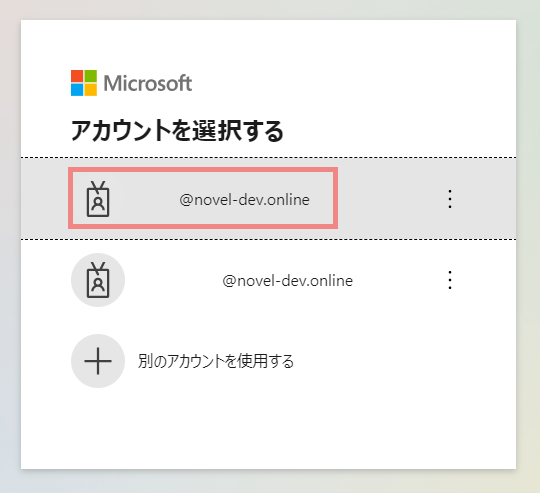Viewport: 540px width, 493px height.
Task: Click the red-outlined first account tile
Action: point(203,198)
